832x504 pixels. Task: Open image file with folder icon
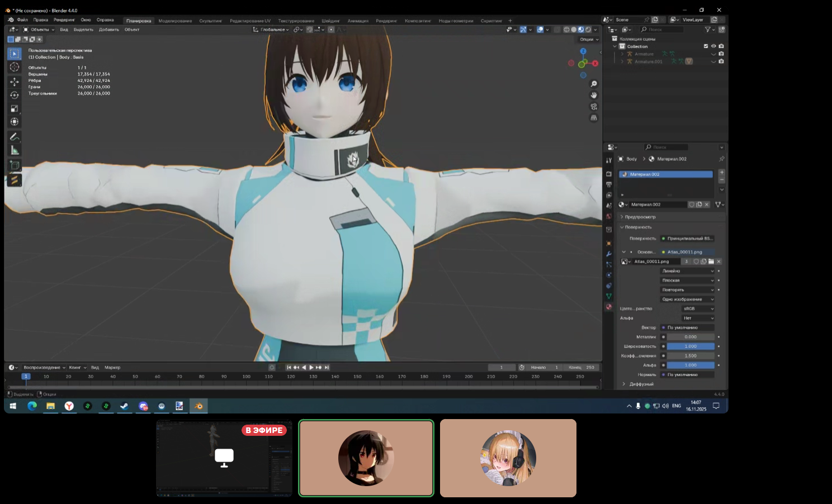coord(711,261)
